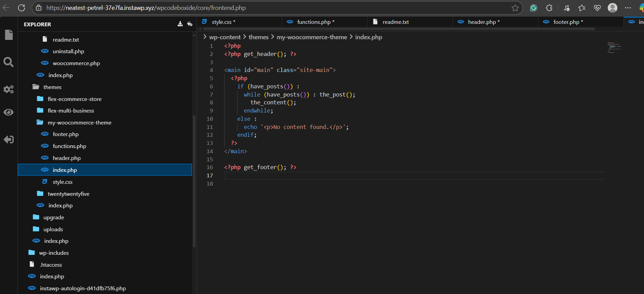Open the browser extensions puzzle icon
This screenshot has width=644, height=294.
tap(549, 8)
